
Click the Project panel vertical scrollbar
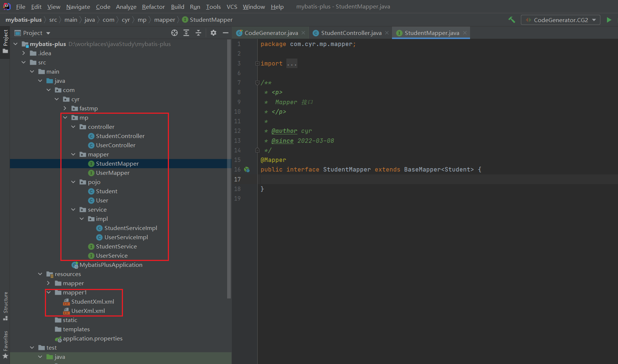click(229, 169)
